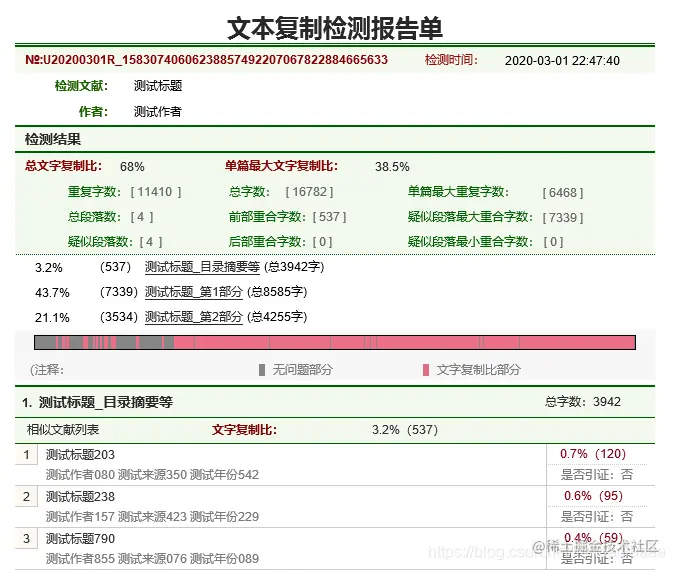Click the 文字复制比 value 3.2% (537)

point(405,430)
